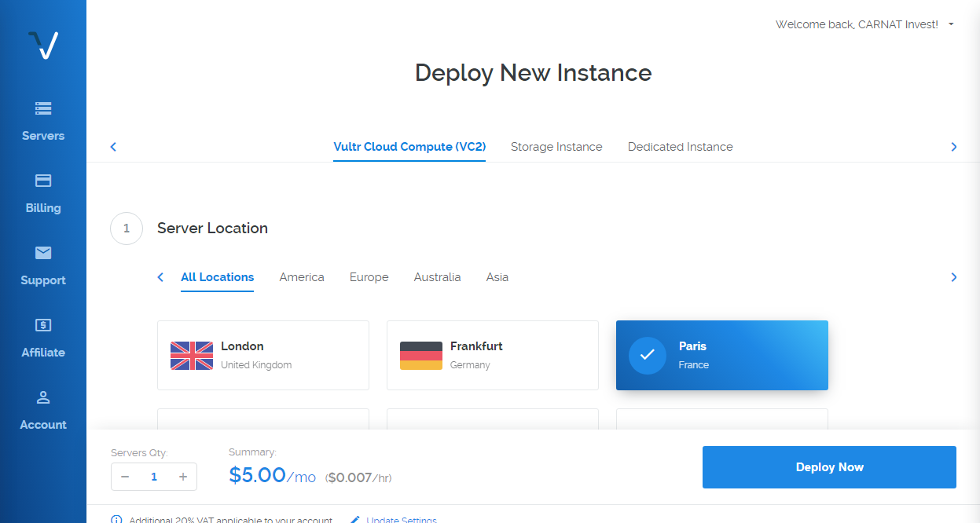Filter locations by Asia
Image resolution: width=980 pixels, height=523 pixels.
coord(497,277)
